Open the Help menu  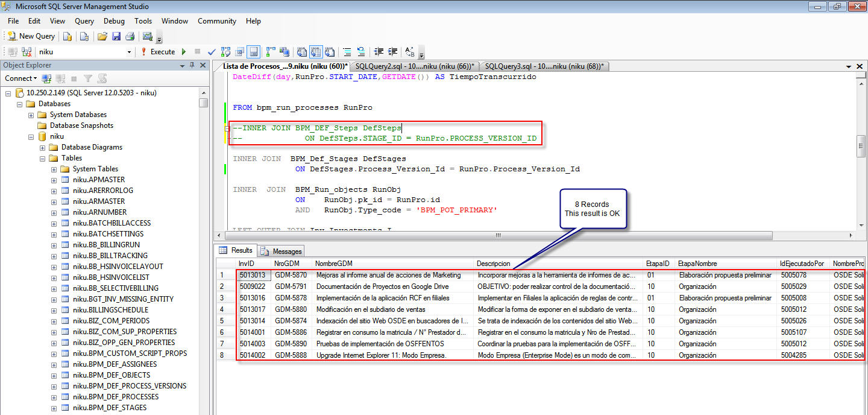coord(253,21)
